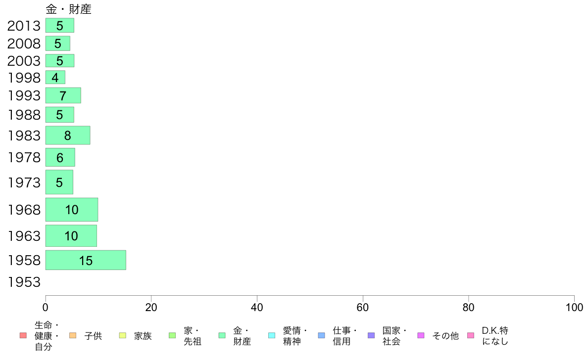
Task: Toggle the その他 legend swatch
Action: pos(421,335)
